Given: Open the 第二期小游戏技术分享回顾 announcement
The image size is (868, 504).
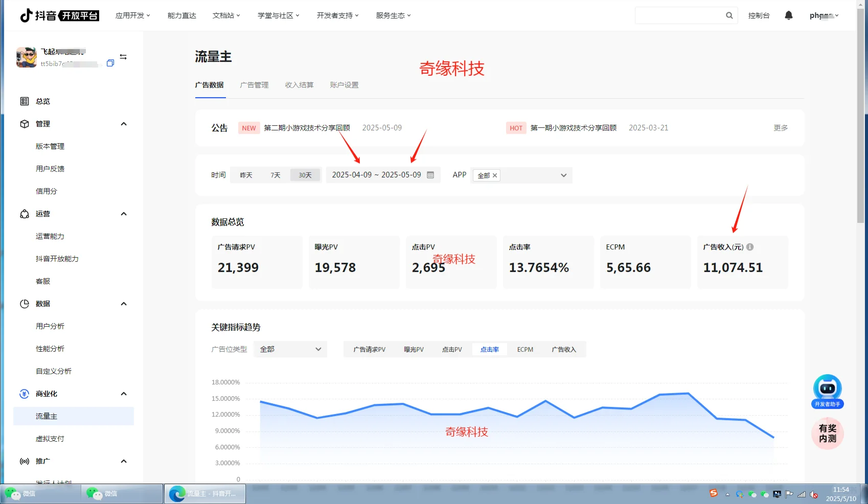Looking at the screenshot, I should (x=307, y=128).
